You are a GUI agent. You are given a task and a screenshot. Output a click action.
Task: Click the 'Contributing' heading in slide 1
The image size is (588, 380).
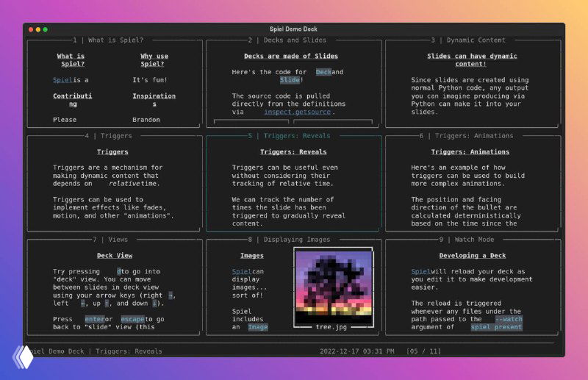pyautogui.click(x=72, y=100)
